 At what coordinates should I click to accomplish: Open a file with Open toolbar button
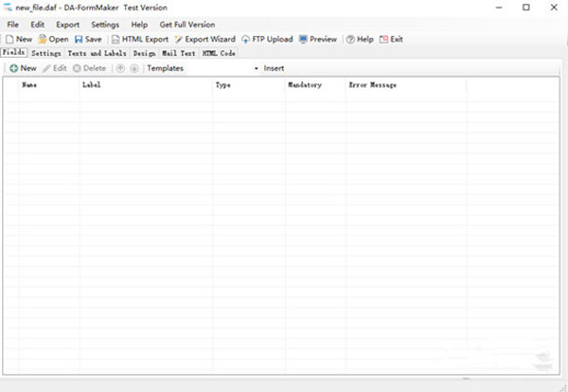point(54,39)
